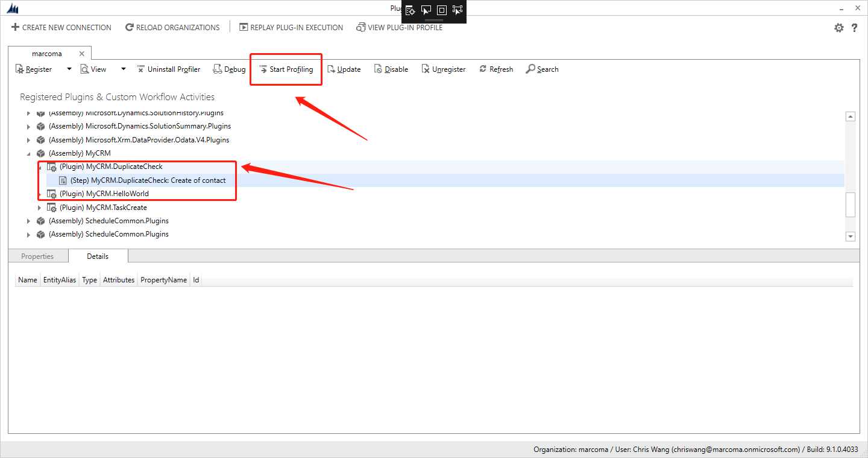Open the View dropdown arrow
This screenshot has height=458, width=868.
[124, 69]
